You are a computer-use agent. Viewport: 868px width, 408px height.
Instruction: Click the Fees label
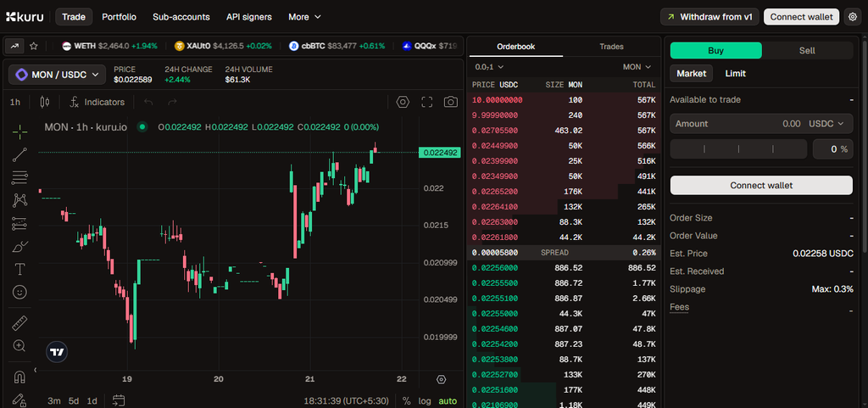(679, 307)
